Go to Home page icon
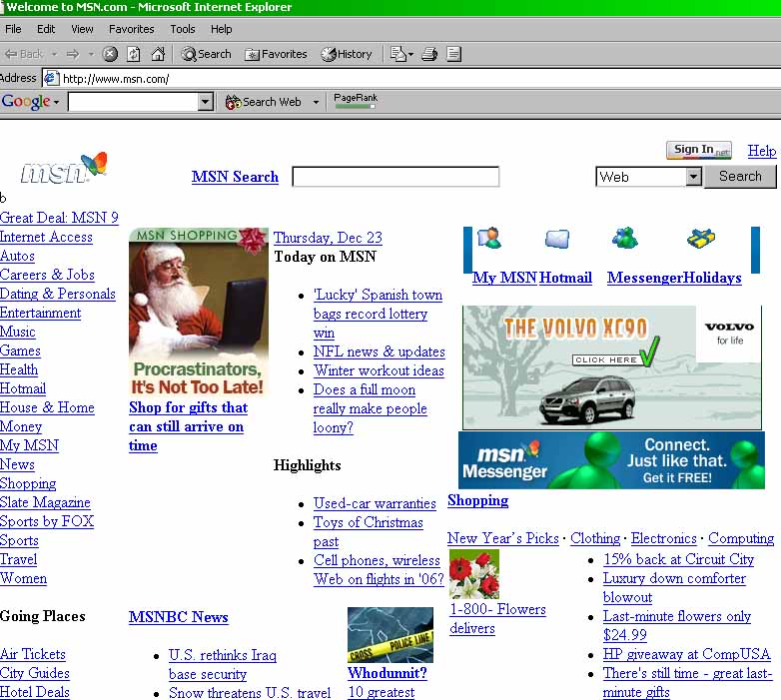Screen dimensions: 781x700 (158, 54)
